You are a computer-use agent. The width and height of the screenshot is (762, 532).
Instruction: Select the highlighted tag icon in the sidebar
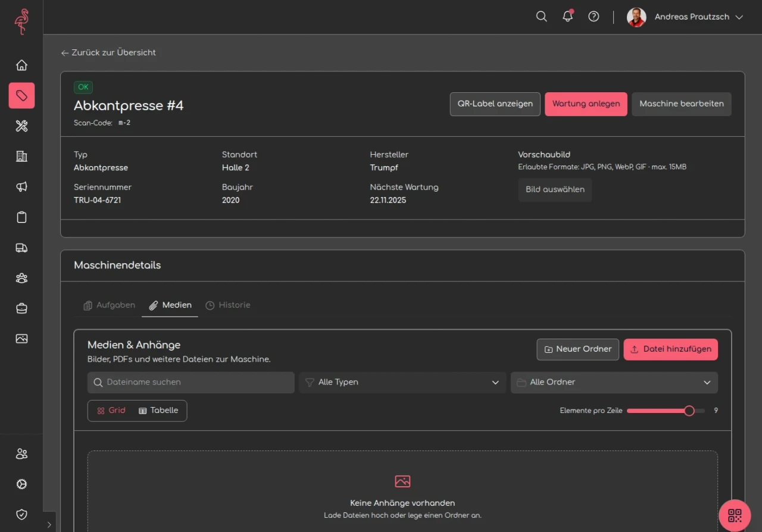coord(21,95)
